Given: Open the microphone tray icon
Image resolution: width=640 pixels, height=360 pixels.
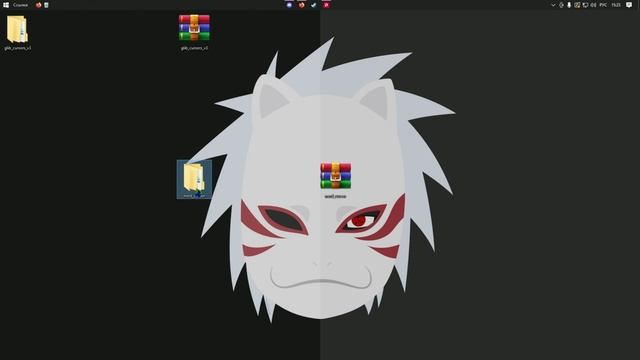Looking at the screenshot, I should click(569, 5).
